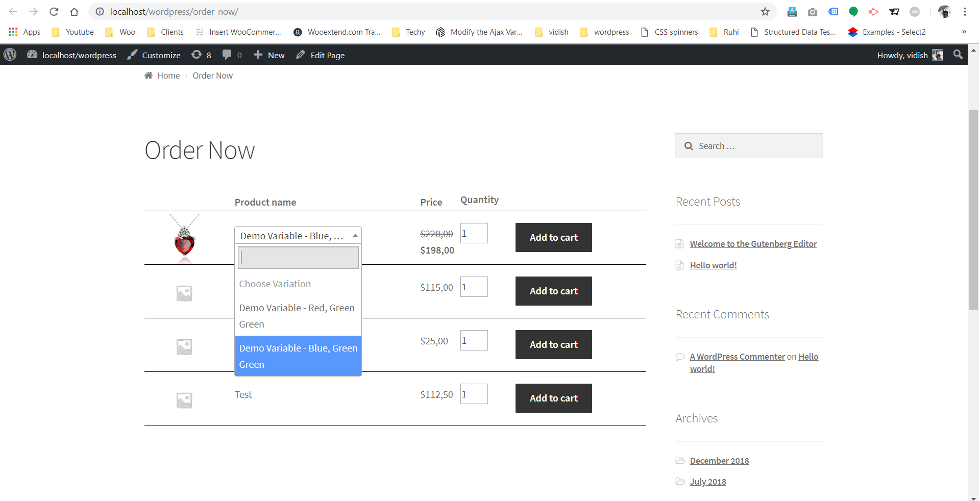Viewport: 980px width, 501px height.
Task: Open the updates icon showing 8
Action: pos(201,55)
